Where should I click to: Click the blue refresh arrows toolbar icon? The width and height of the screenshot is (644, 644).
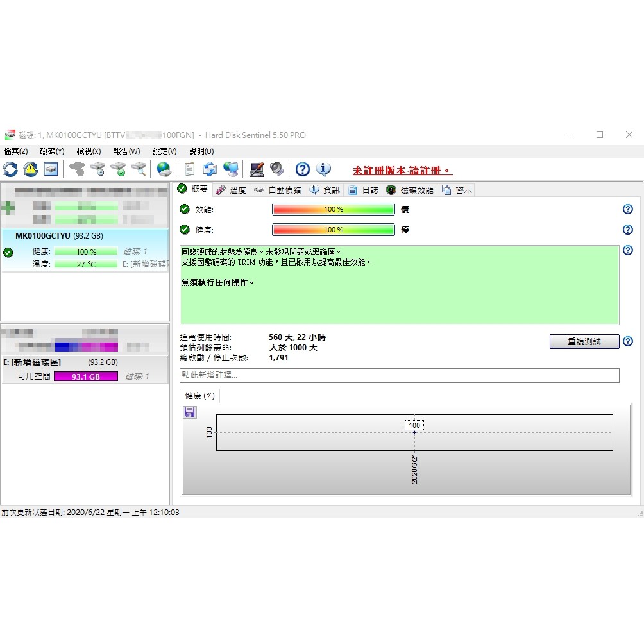(x=10, y=169)
